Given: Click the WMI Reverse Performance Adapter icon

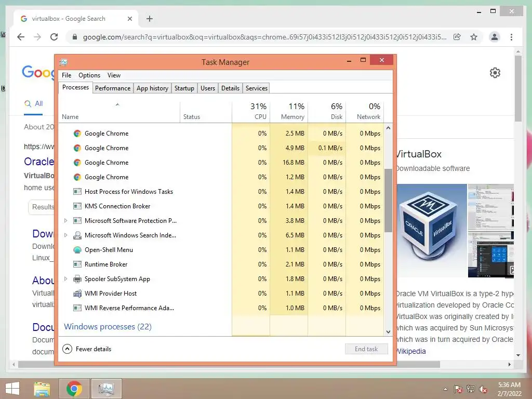Looking at the screenshot, I should click(77, 308).
